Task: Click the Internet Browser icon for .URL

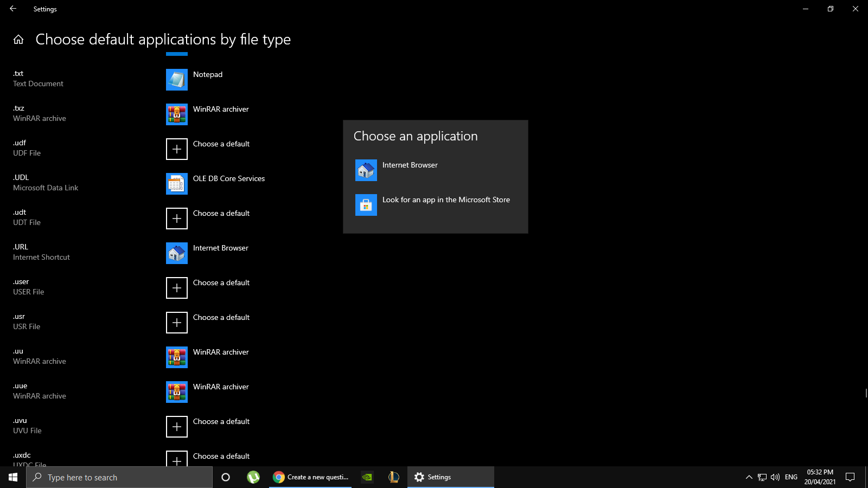Action: tap(177, 253)
